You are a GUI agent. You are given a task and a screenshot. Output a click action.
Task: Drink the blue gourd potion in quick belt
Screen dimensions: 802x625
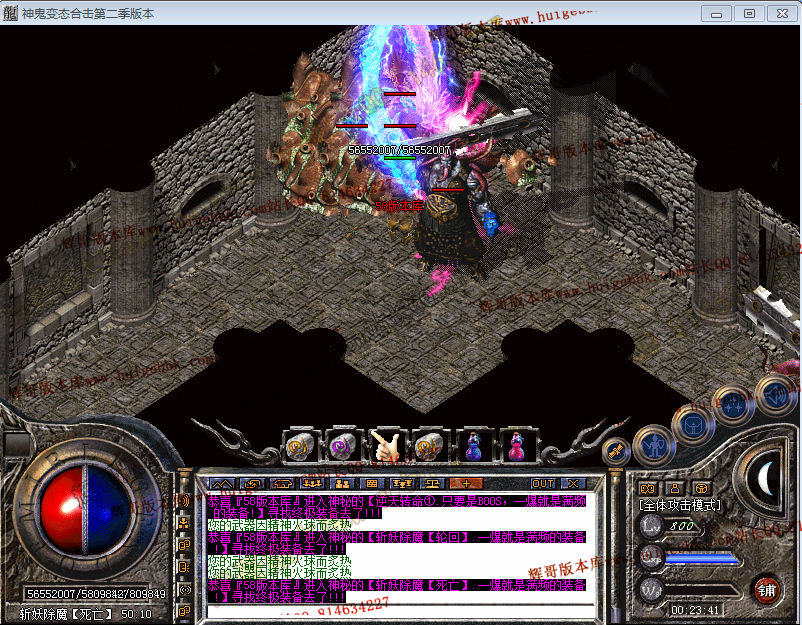[x=473, y=446]
